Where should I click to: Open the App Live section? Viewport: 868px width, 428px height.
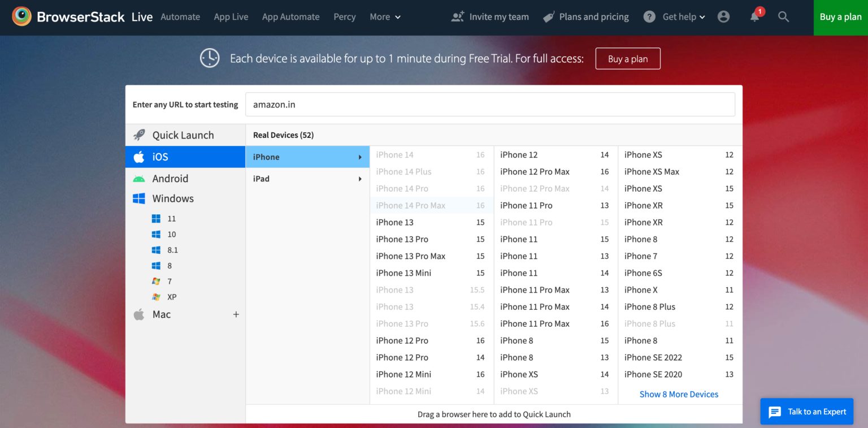click(231, 17)
